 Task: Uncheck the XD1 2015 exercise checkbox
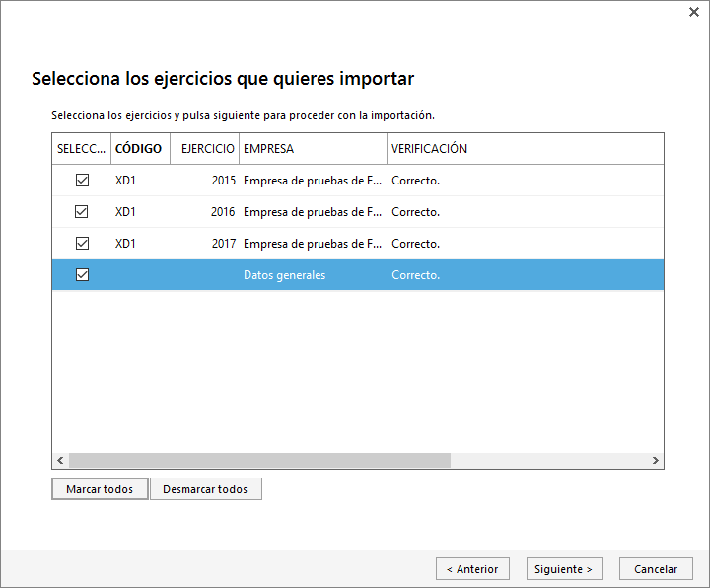pos(83,181)
